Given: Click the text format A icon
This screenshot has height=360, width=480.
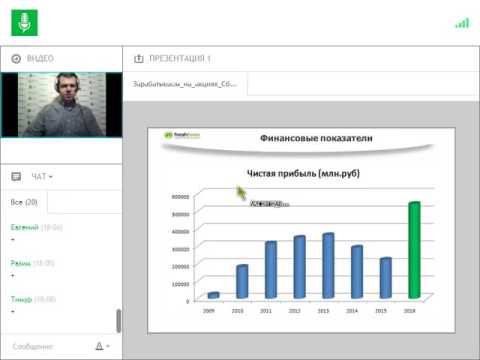Looking at the screenshot, I should click(x=99, y=346).
